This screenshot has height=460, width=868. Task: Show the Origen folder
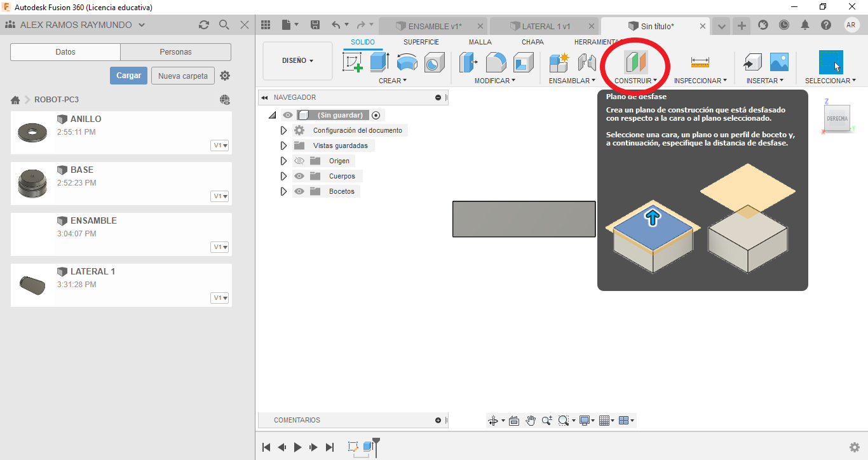(x=299, y=161)
